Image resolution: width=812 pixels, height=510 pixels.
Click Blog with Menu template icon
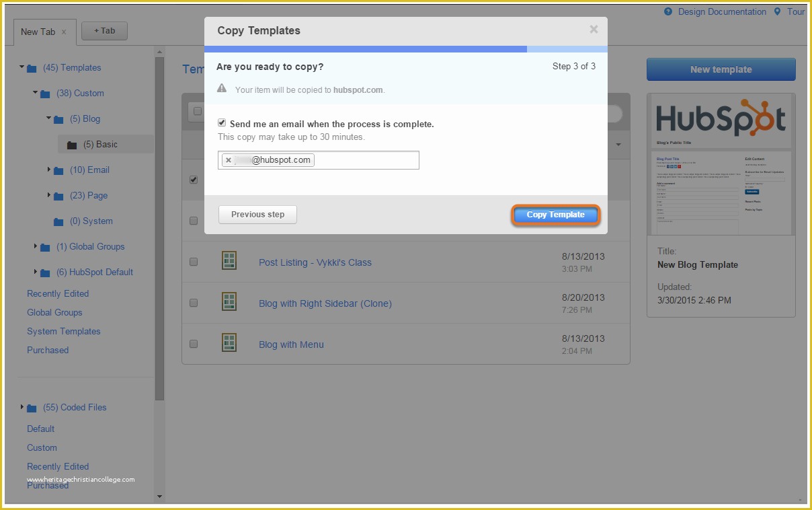point(229,342)
